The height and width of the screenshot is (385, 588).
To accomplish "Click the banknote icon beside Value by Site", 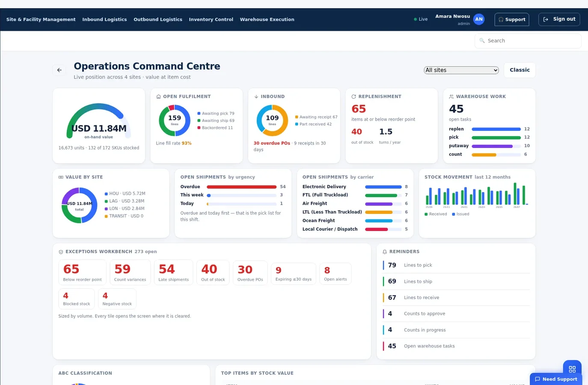I will pos(61,177).
